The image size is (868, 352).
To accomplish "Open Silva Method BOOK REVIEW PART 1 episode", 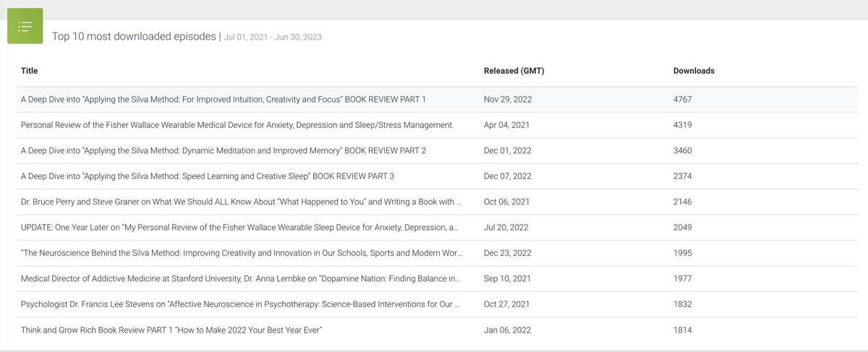I will [224, 99].
